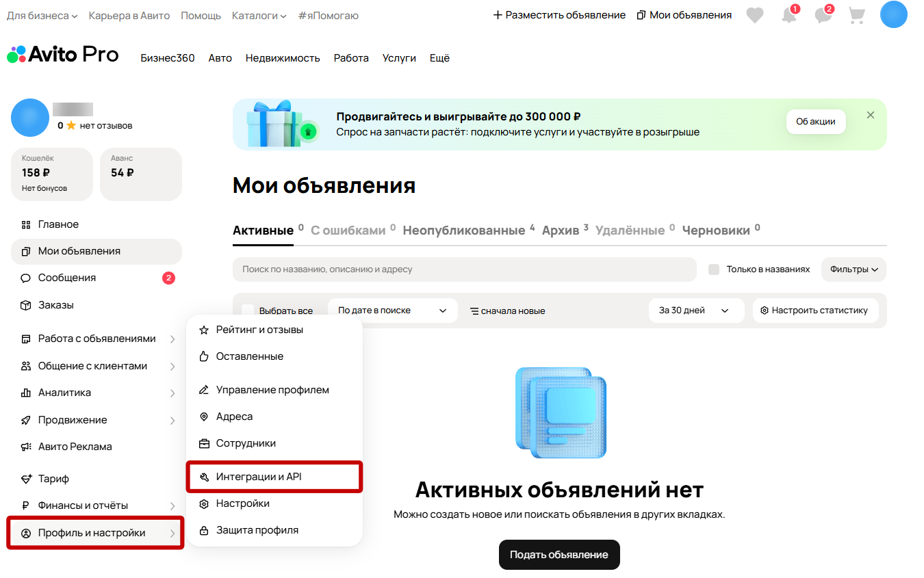Open the 'По дате в поиске' dropdown
The height and width of the screenshot is (578, 924).
(392, 311)
